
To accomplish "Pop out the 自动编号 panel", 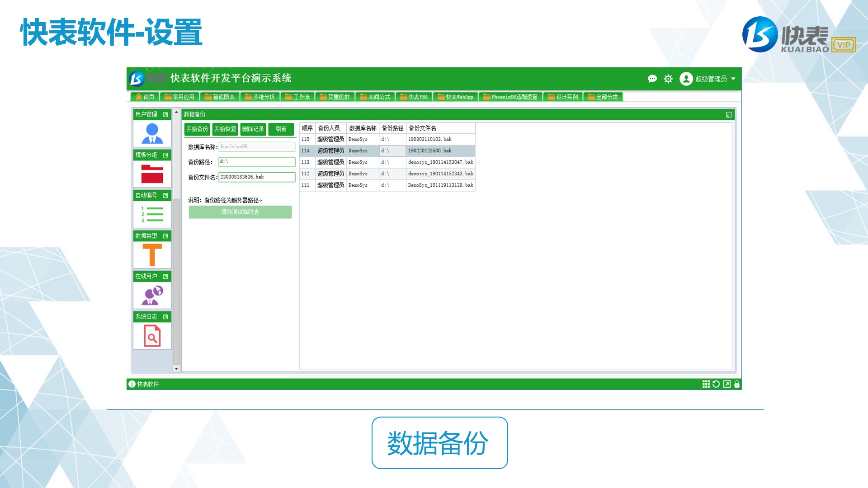I will [165, 196].
